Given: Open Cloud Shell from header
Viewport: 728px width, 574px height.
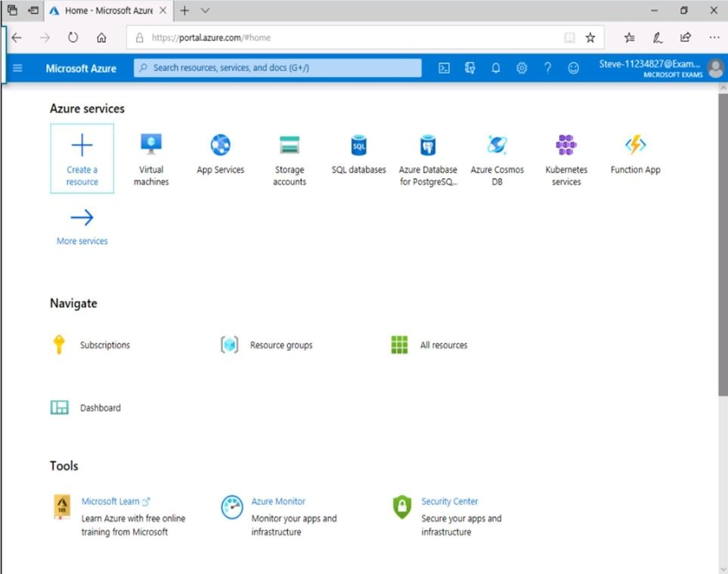Looking at the screenshot, I should coord(445,68).
